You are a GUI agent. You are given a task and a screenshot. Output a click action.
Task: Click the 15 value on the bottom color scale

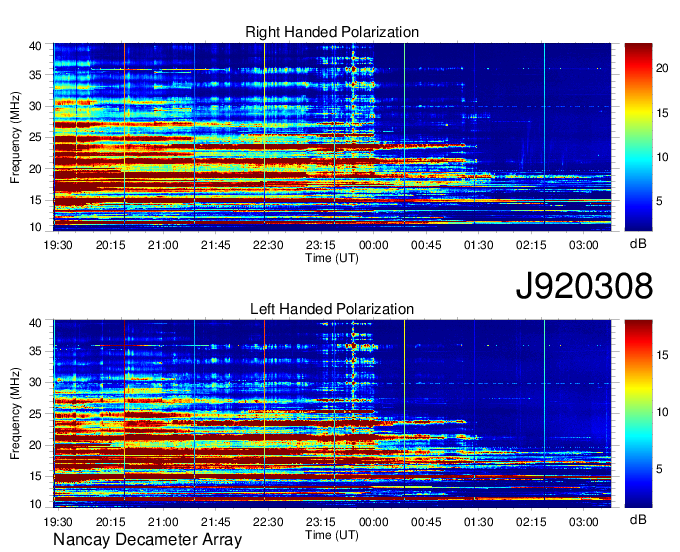click(662, 355)
